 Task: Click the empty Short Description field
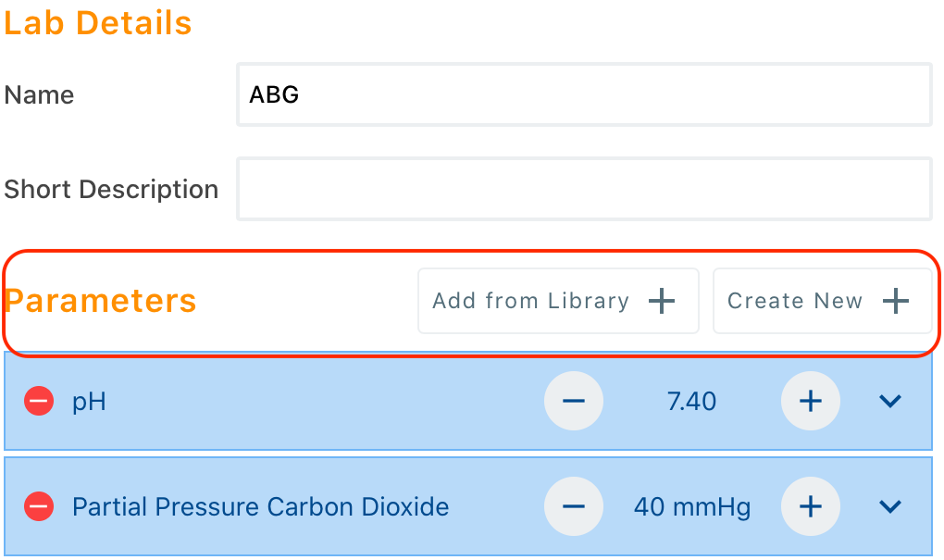[584, 188]
